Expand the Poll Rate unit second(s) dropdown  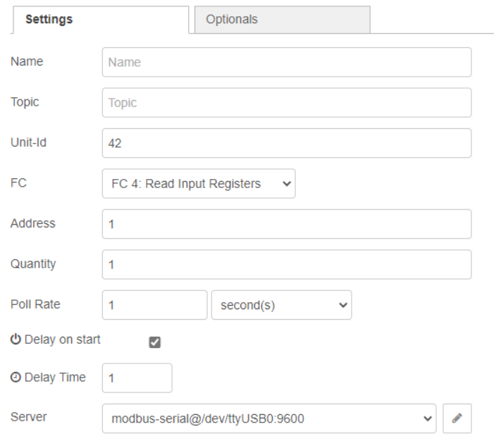coord(281,305)
